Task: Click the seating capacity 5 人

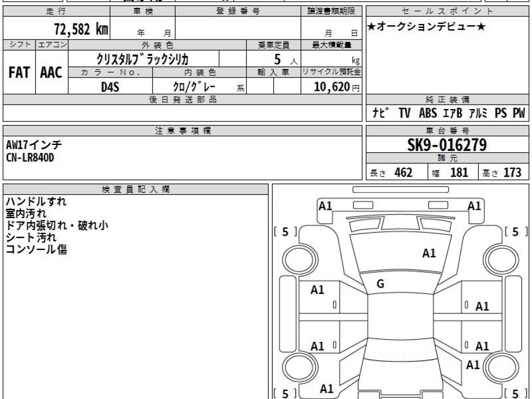Action: 286,59
